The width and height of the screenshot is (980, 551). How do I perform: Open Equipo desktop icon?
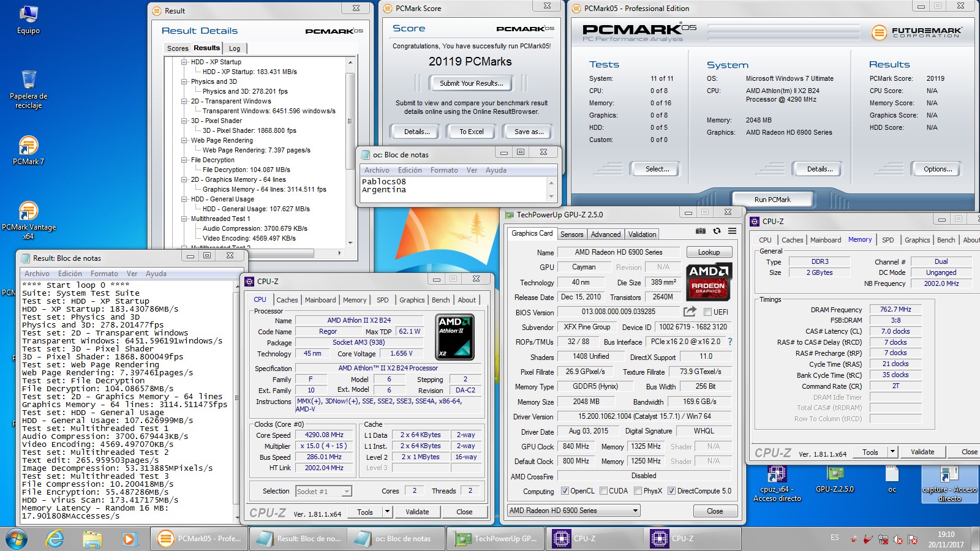[x=28, y=20]
